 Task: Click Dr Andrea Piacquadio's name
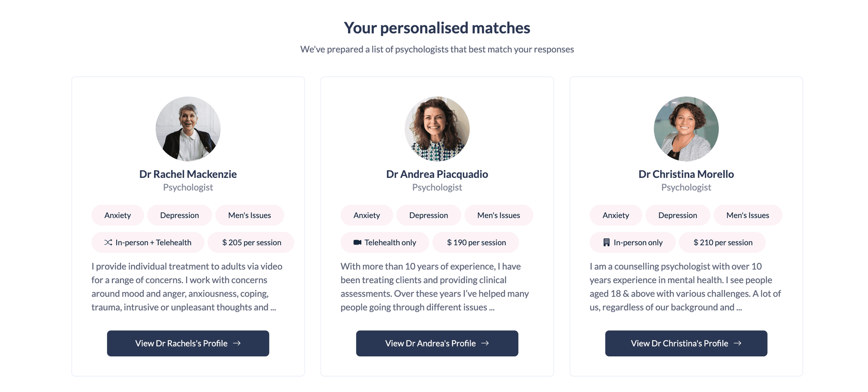(x=437, y=174)
